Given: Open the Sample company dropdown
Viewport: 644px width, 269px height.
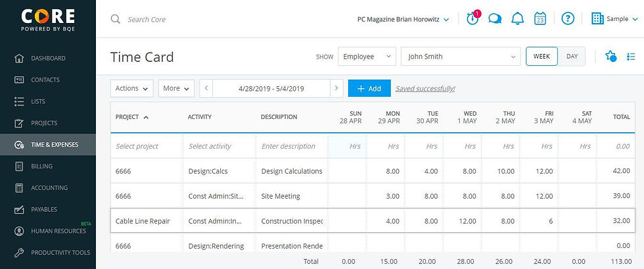Looking at the screenshot, I should pos(615,19).
